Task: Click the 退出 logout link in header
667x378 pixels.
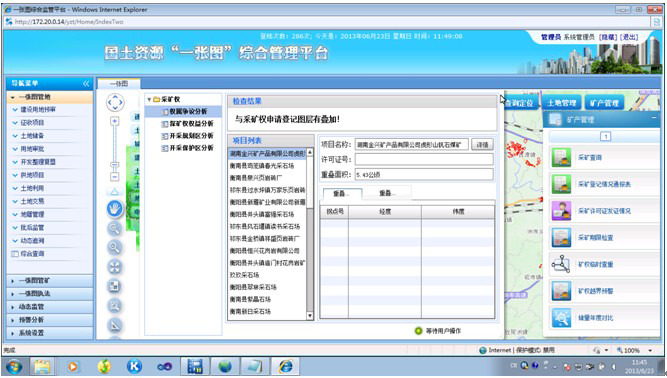Action: [629, 37]
